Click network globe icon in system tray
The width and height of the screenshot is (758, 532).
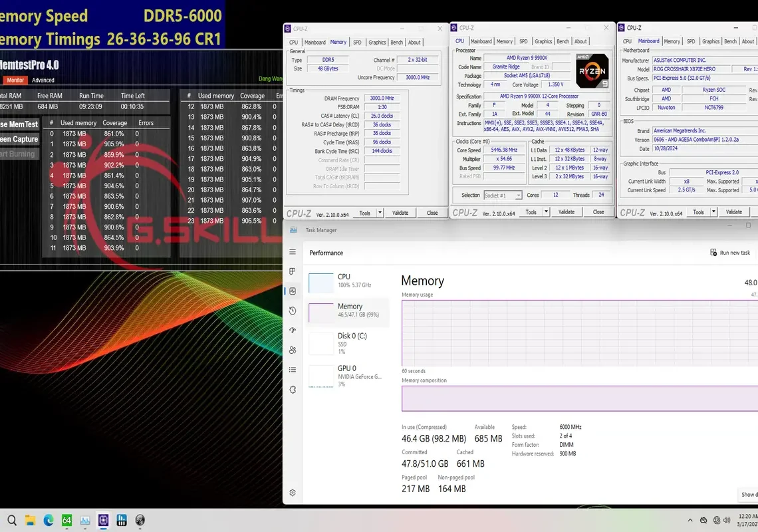[716, 521]
